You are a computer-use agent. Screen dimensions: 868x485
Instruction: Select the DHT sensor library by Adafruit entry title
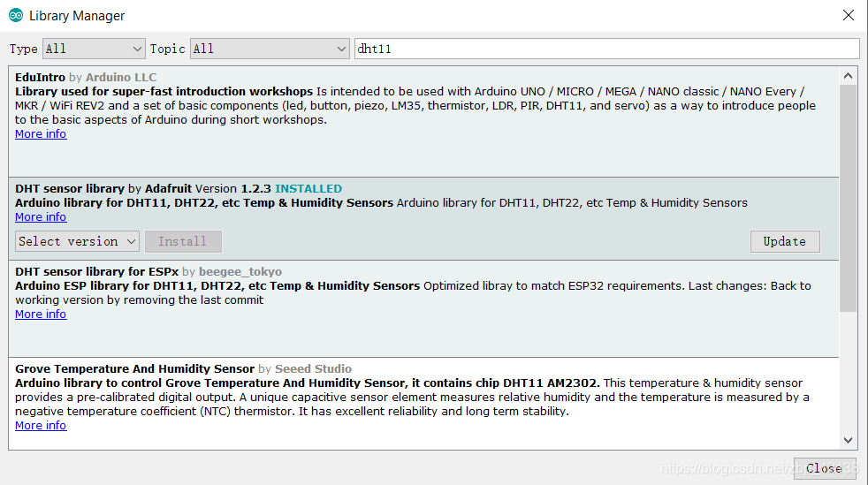pyautogui.click(x=70, y=188)
